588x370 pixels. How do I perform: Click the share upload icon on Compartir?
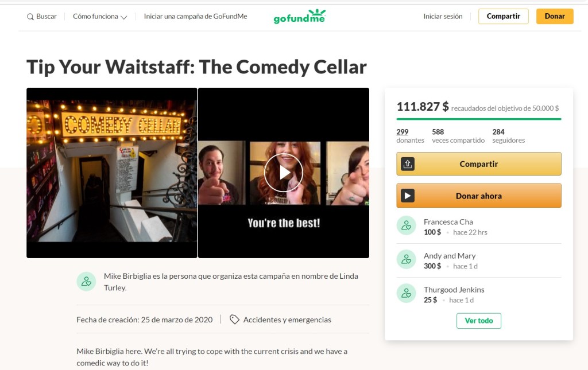407,164
